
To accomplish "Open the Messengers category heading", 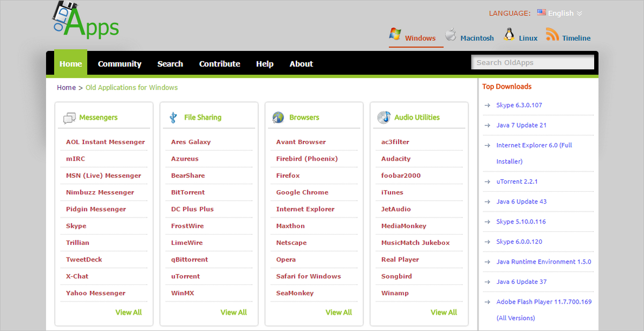I will click(98, 117).
